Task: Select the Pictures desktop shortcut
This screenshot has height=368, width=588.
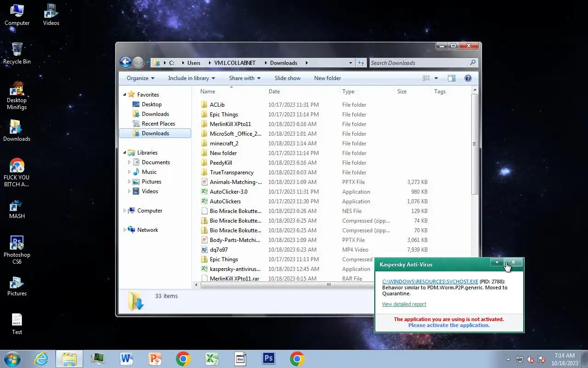Action: [17, 287]
